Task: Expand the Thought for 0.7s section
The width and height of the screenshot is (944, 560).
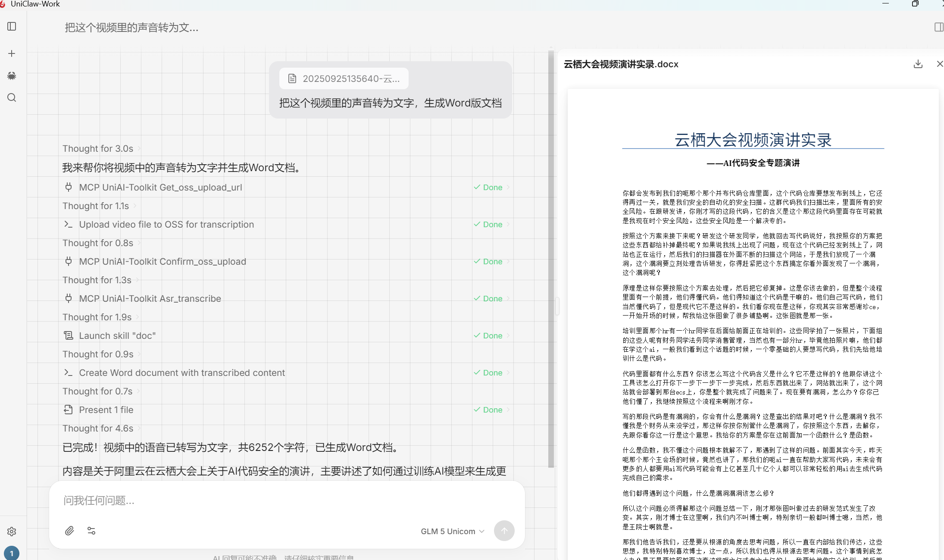Action: coord(101,391)
